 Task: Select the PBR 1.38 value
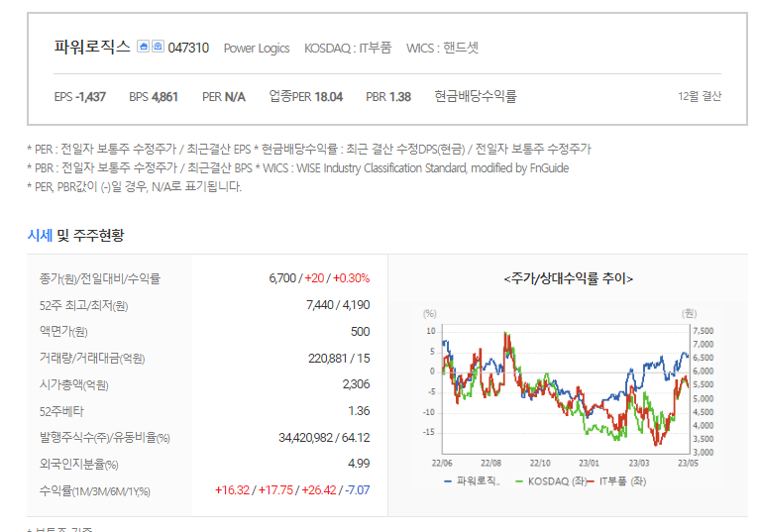(388, 97)
